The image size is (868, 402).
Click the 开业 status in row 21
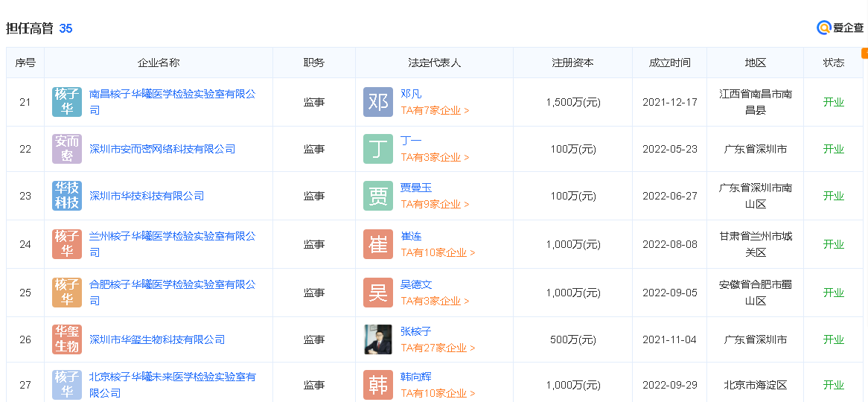click(834, 102)
